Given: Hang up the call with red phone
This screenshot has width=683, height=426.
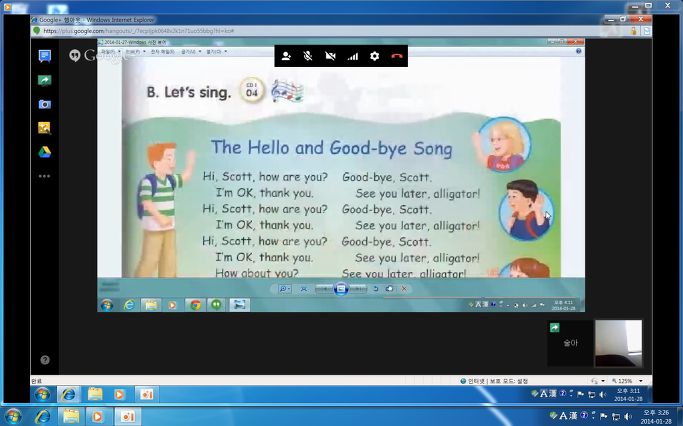Looking at the screenshot, I should 396,56.
